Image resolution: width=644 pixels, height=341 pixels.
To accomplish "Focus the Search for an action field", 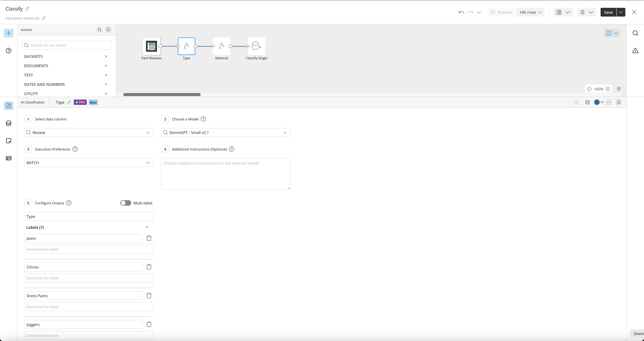I will 67,45.
